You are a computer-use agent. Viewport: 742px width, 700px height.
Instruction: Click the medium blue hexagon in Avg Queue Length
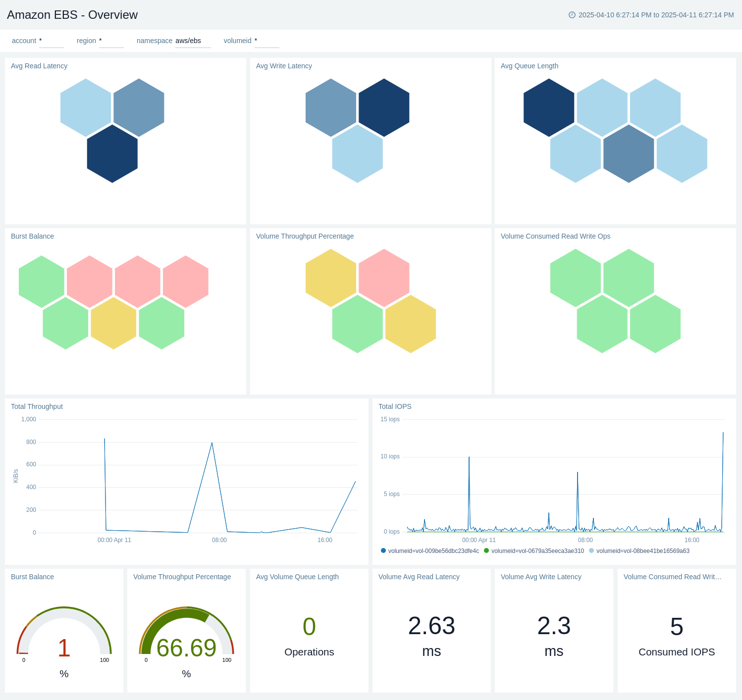[629, 153]
